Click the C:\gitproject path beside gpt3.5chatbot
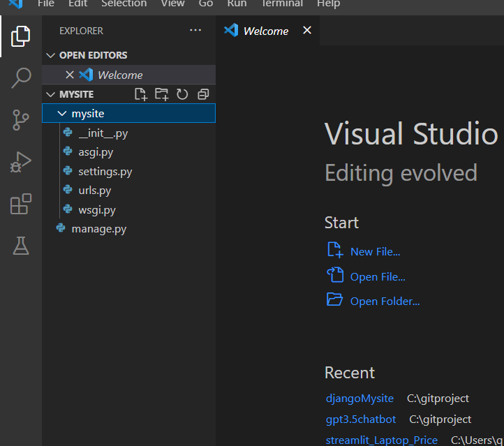The image size is (504, 446). click(x=440, y=419)
